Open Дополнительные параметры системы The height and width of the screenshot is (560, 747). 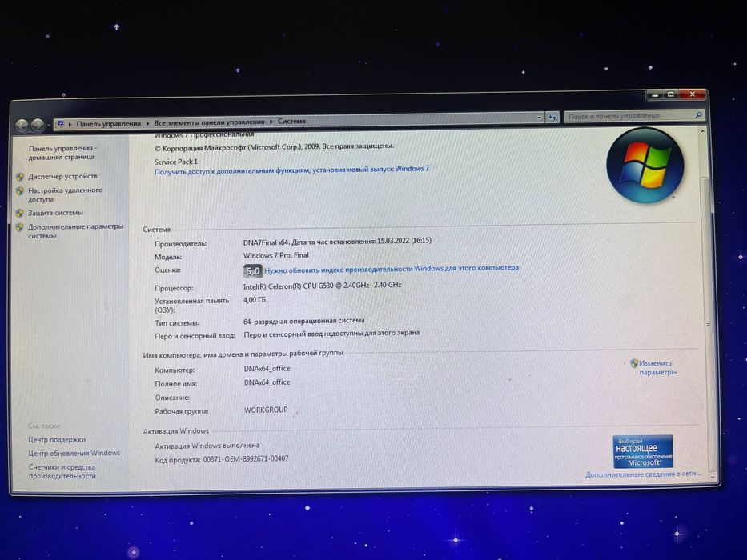[x=75, y=231]
